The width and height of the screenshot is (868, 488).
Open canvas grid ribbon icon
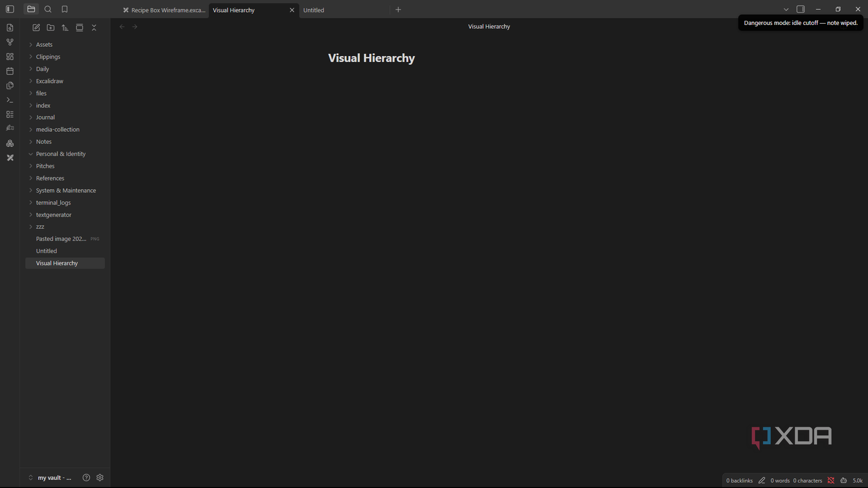(x=10, y=57)
